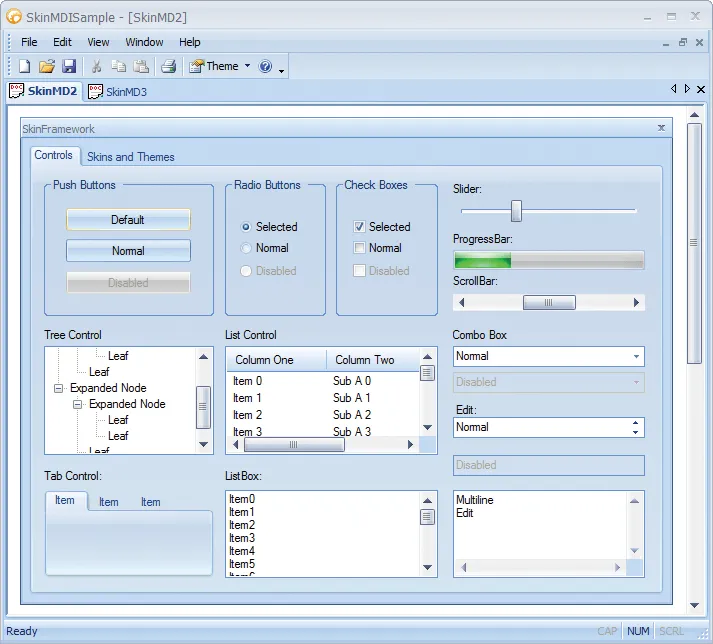Select the third Item tab in Tab Control
Viewport: 713px width, 644px height.
tap(150, 502)
